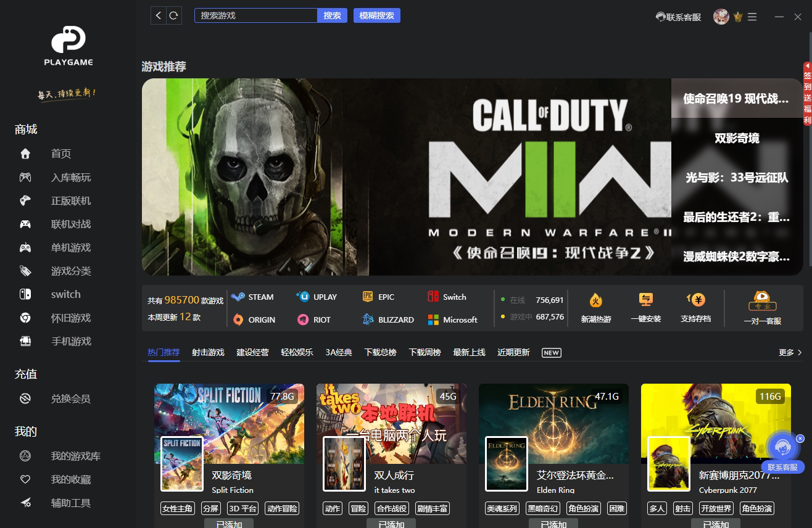Select the 下载周榜 tab
The width and height of the screenshot is (812, 528).
point(425,352)
